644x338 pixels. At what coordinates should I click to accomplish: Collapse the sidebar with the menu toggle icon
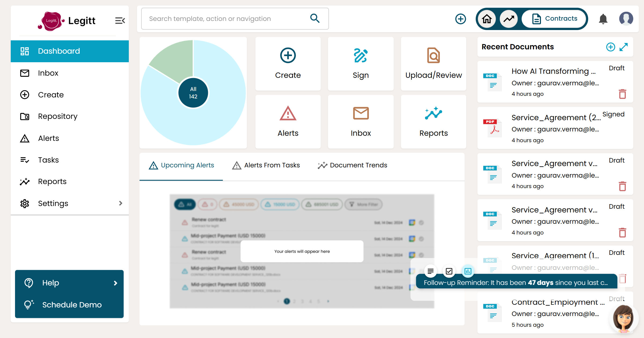click(x=120, y=21)
